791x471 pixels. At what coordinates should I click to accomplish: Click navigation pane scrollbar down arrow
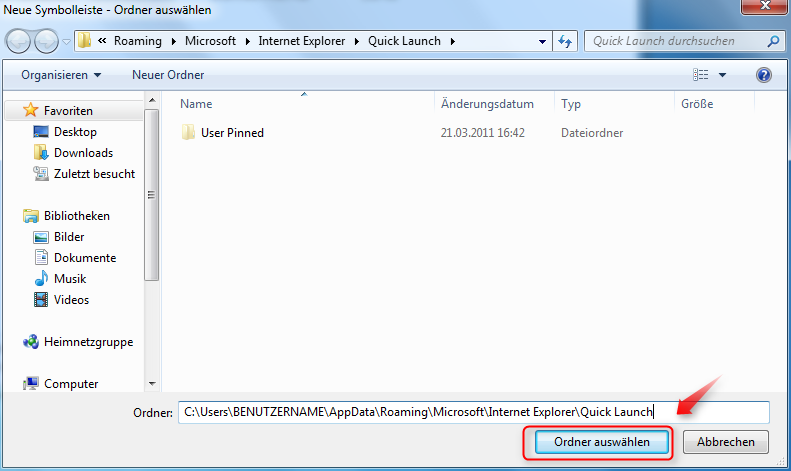click(x=152, y=384)
